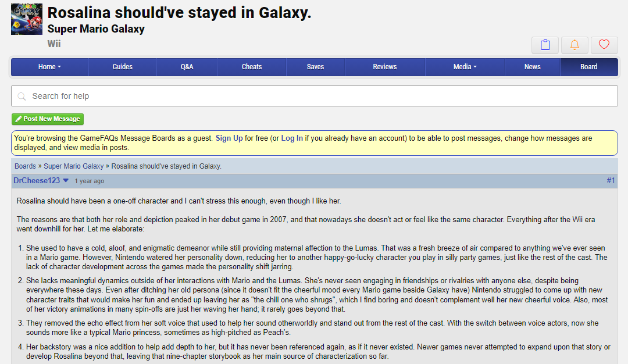Open the Q&A tab

click(x=187, y=67)
